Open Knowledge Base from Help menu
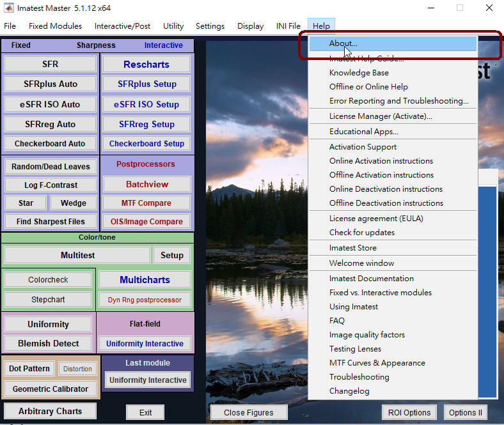 pyautogui.click(x=393, y=73)
